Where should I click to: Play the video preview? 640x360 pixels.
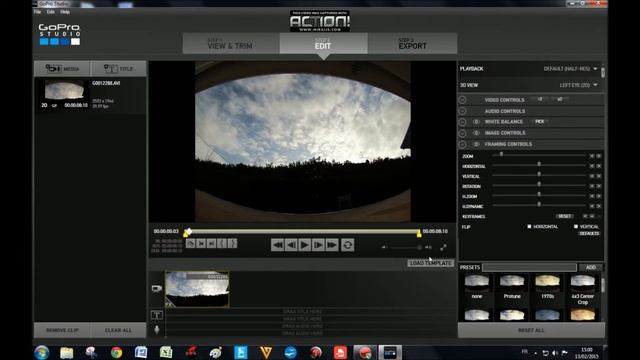point(304,245)
